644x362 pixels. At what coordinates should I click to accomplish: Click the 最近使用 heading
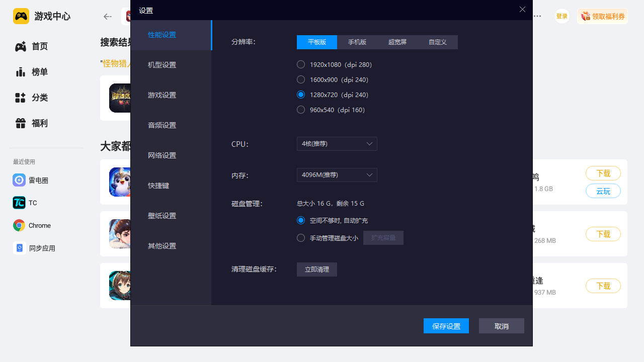click(24, 162)
